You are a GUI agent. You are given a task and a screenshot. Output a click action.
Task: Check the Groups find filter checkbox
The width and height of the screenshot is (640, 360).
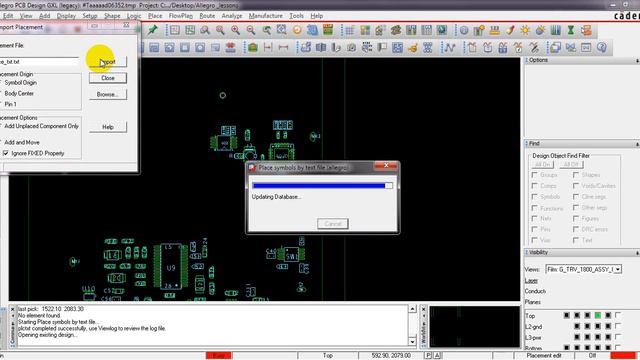(535, 175)
